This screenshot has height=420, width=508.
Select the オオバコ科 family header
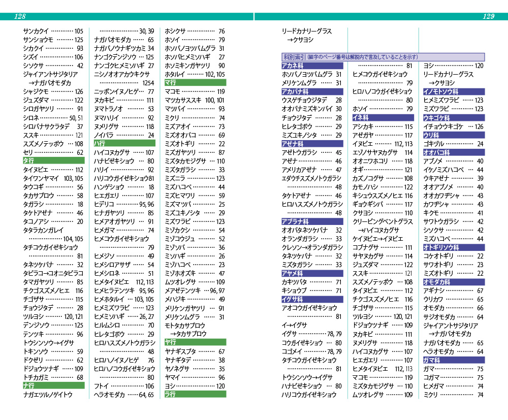point(454,152)
